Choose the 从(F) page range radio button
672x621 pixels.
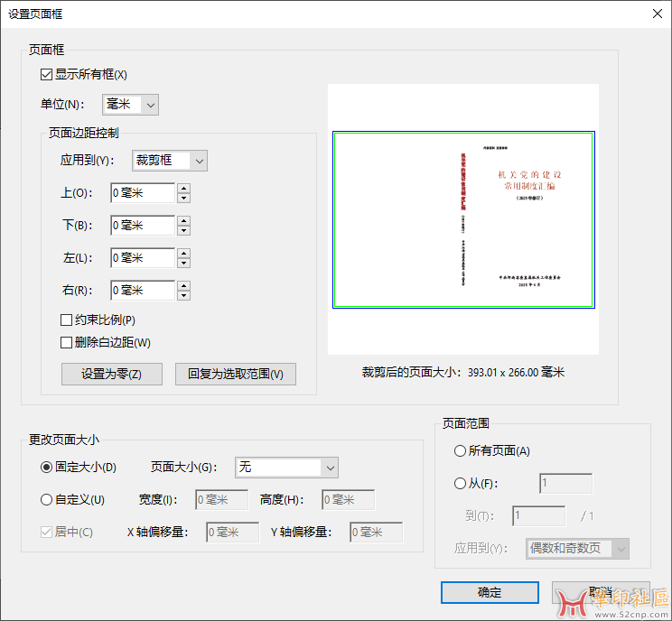pyautogui.click(x=461, y=483)
